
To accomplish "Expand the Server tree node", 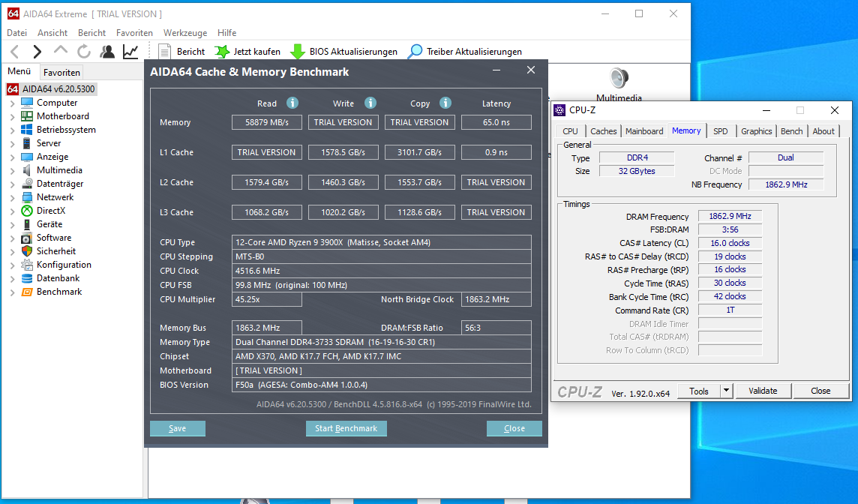I will [x=12, y=143].
